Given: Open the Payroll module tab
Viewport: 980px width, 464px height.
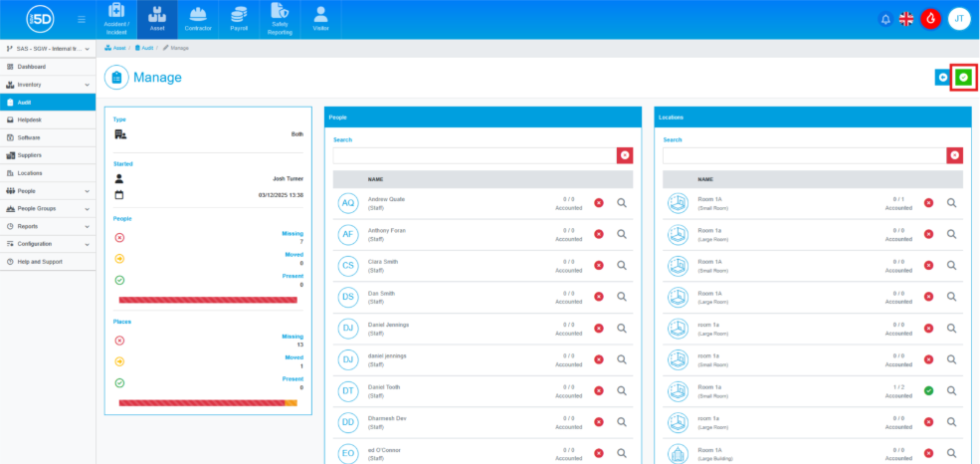Looking at the screenshot, I should (239, 19).
